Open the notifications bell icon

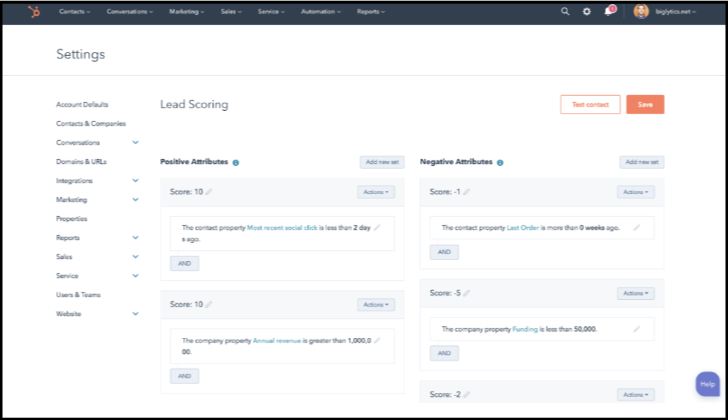[608, 12]
